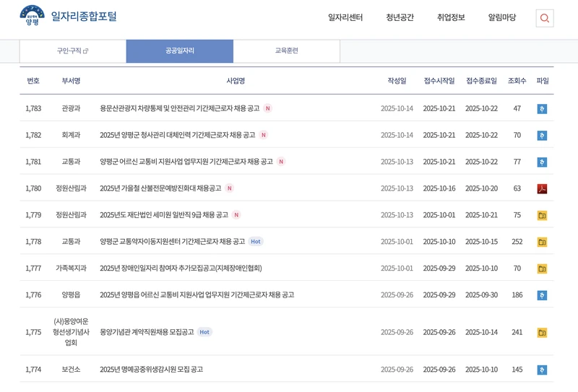Open the 2025년 가을철 산불전문예방진화대 채용공고 link

tap(160, 189)
